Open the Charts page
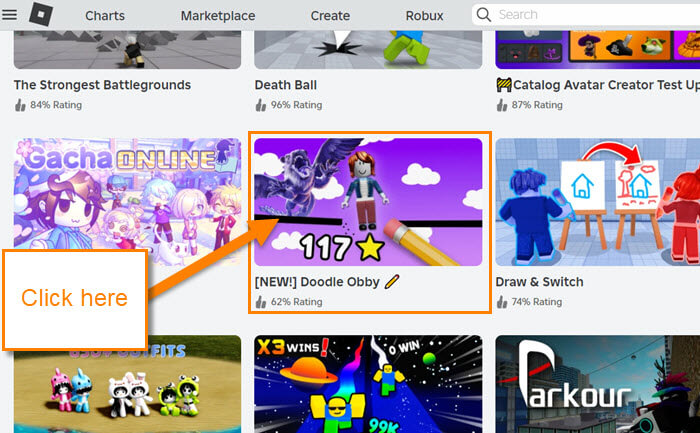The width and height of the screenshot is (700, 433). pos(105,16)
